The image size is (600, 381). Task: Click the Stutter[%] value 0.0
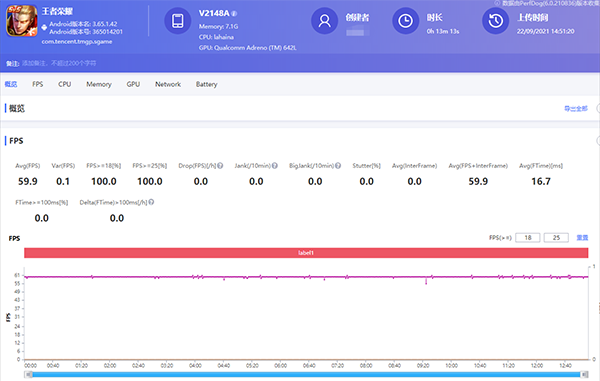pyautogui.click(x=366, y=181)
